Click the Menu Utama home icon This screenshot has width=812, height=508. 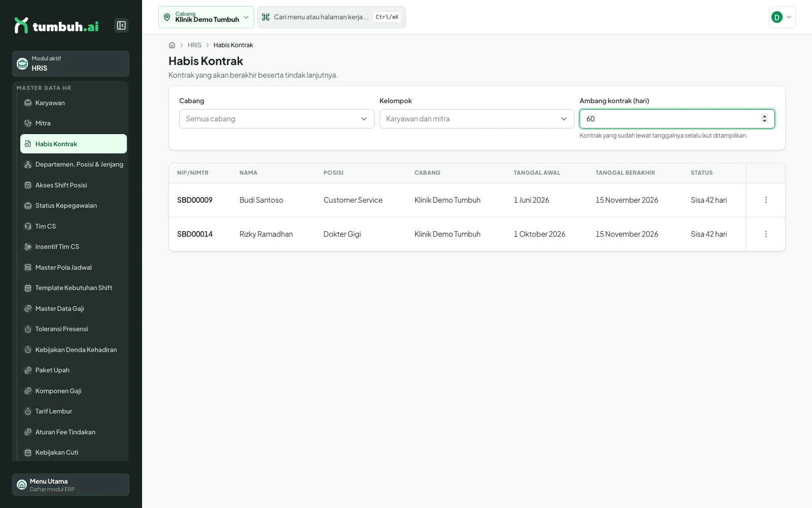(x=22, y=485)
